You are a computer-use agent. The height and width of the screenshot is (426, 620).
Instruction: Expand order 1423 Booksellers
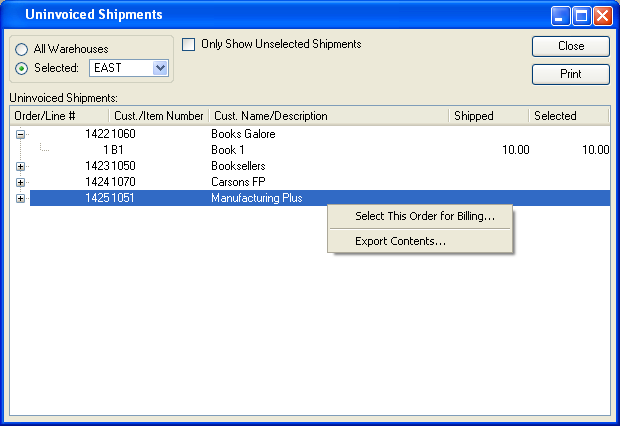click(x=21, y=167)
